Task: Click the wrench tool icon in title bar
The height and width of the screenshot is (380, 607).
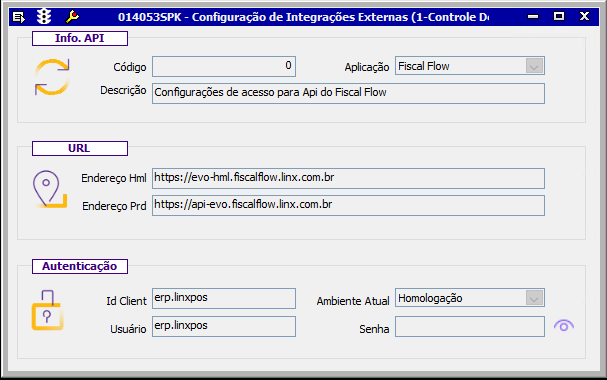Action: click(72, 17)
